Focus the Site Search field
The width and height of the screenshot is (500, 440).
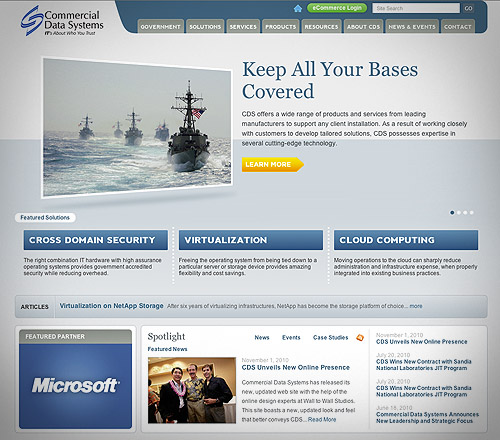tap(416, 8)
